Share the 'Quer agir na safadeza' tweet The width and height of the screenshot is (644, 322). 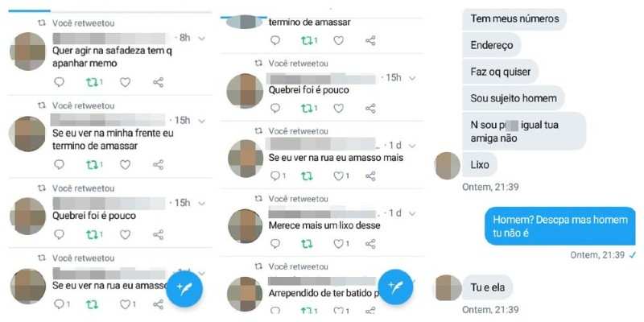click(158, 82)
